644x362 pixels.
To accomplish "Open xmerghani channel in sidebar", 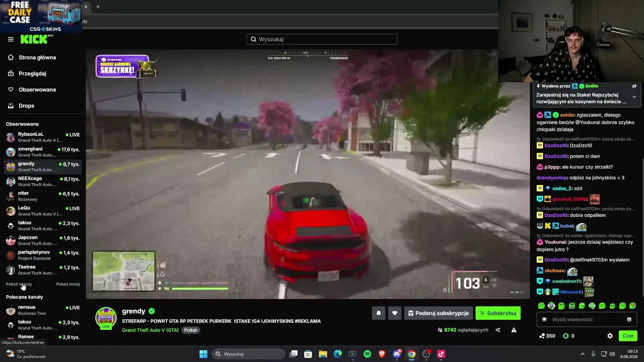I will pyautogui.click(x=43, y=152).
